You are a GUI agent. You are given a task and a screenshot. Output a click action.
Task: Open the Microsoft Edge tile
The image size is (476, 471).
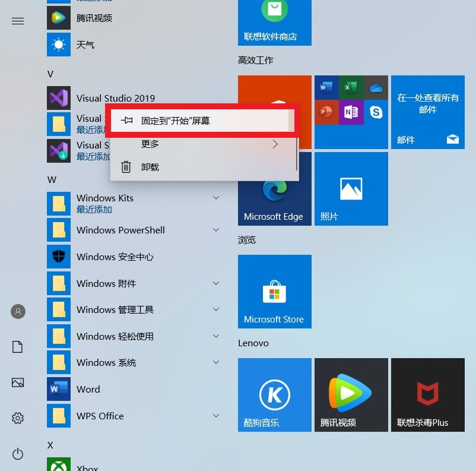point(274,203)
